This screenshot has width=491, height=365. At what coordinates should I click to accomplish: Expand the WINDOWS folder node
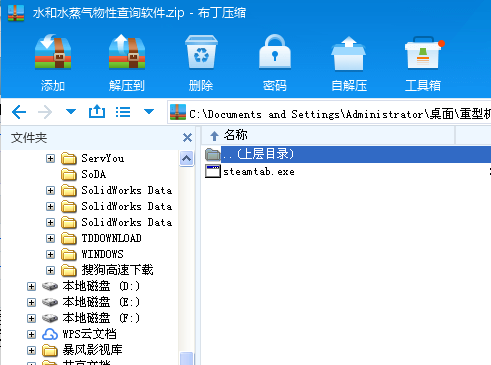(x=50, y=254)
